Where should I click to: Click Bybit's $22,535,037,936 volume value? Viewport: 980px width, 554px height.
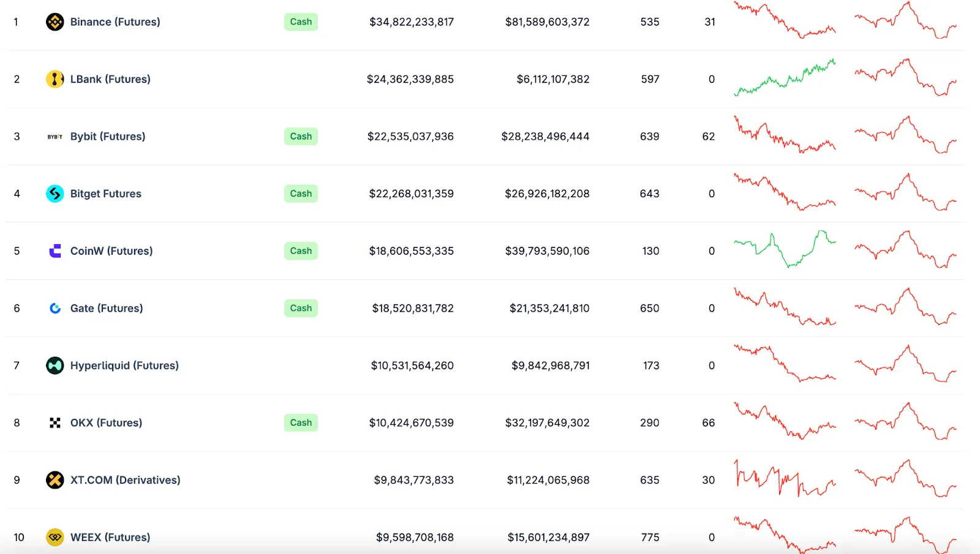tap(410, 137)
